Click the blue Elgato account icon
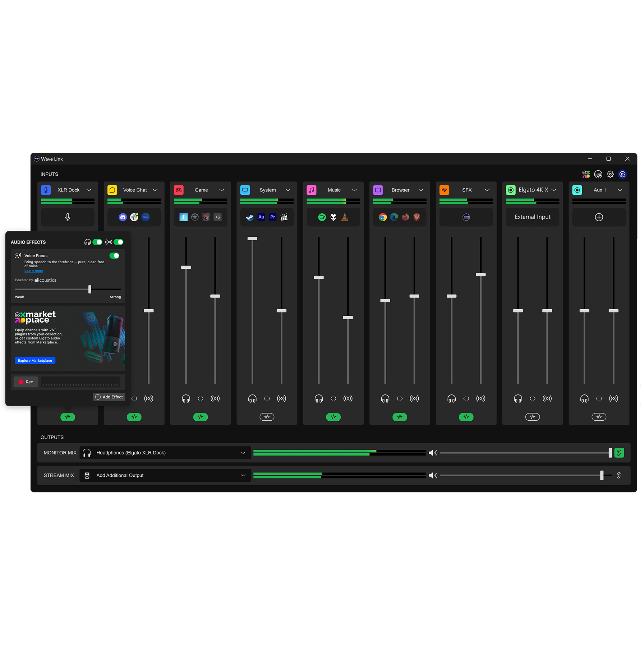The height and width of the screenshot is (661, 644). tap(622, 174)
